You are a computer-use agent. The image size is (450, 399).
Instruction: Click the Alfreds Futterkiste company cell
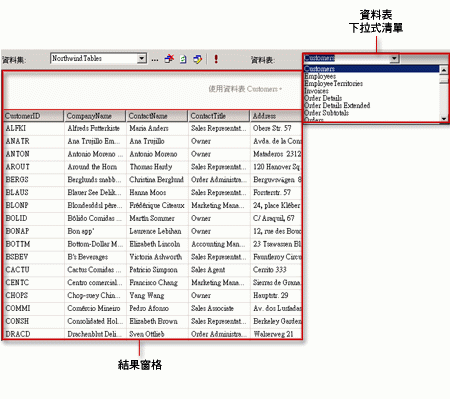95,128
